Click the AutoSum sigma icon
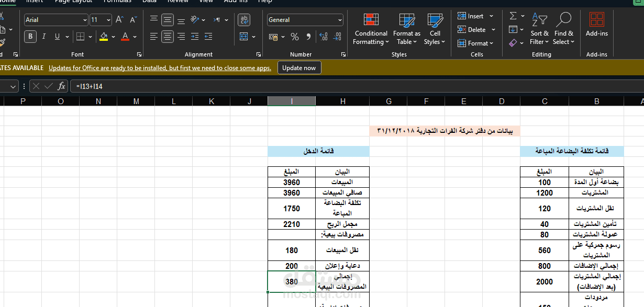The image size is (644, 307). [x=513, y=16]
